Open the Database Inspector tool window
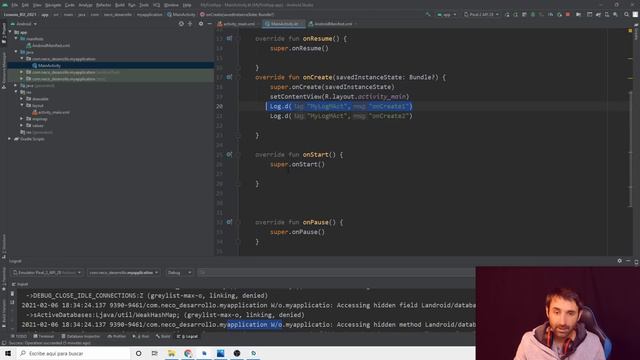Viewport: 640px width, 360px height. [x=81, y=336]
